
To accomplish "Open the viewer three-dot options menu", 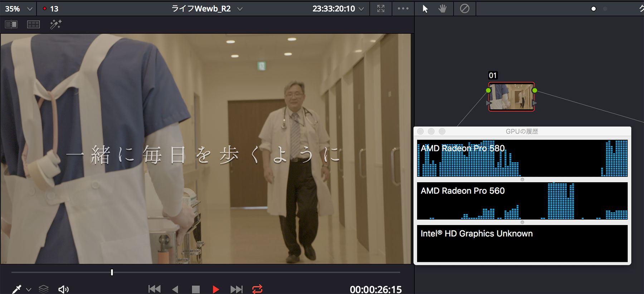I will click(403, 9).
